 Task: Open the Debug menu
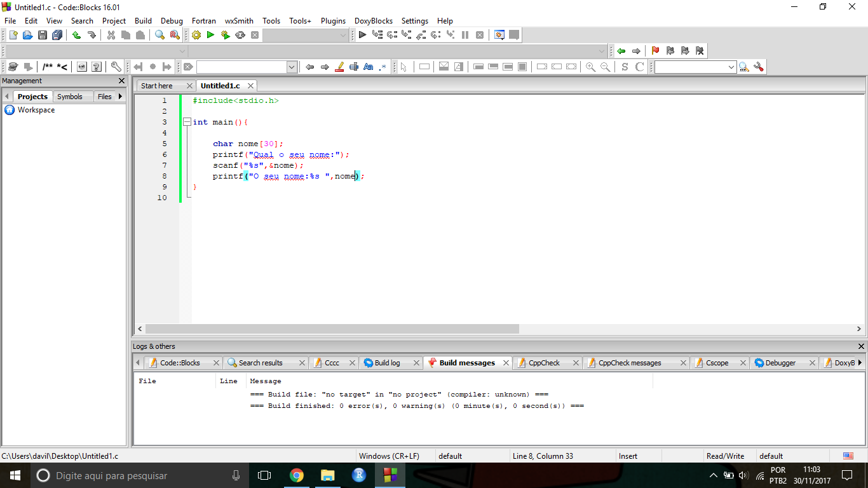click(172, 21)
